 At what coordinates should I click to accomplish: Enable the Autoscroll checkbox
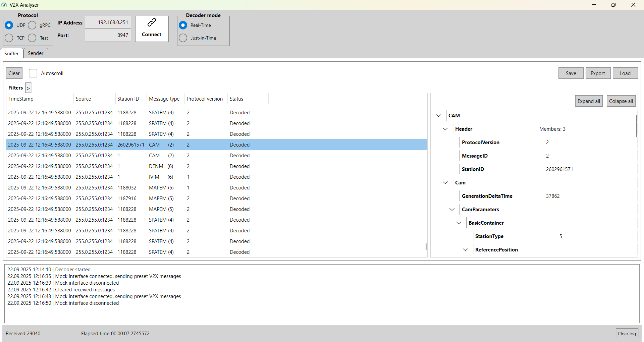coord(33,73)
